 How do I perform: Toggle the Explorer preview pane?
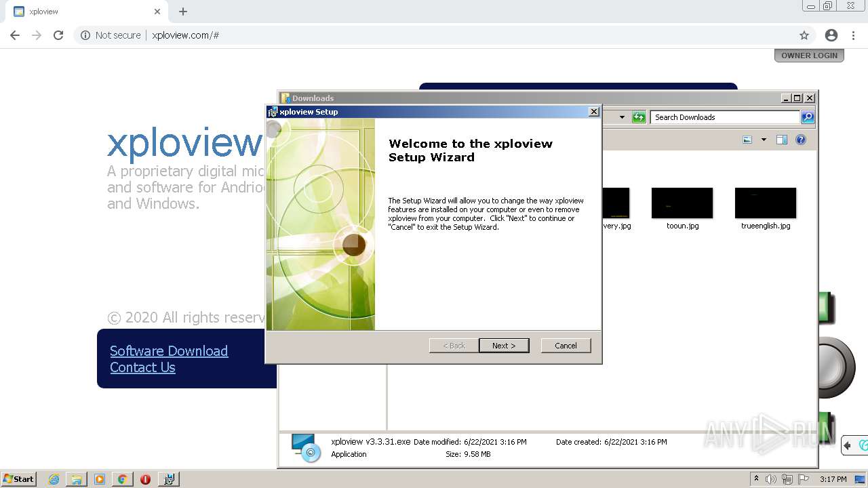coord(781,140)
